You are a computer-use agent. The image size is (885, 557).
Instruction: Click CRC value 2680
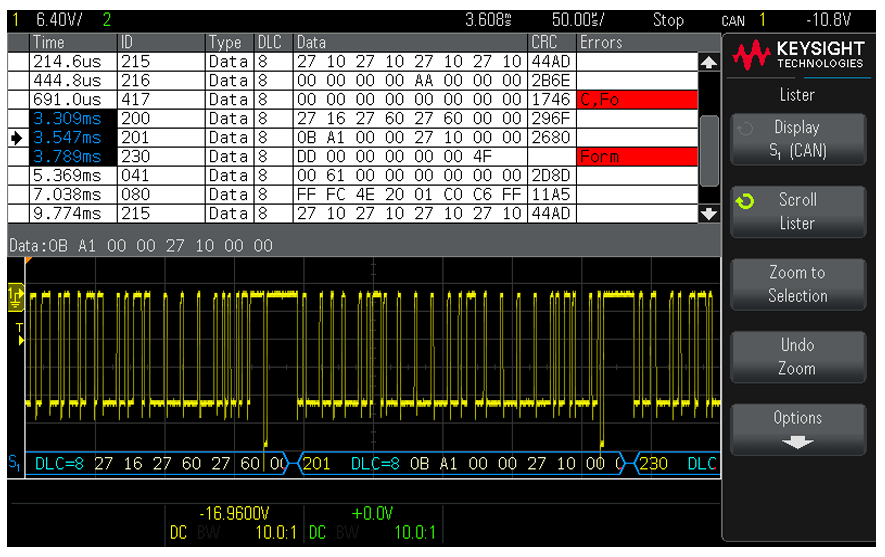[552, 138]
